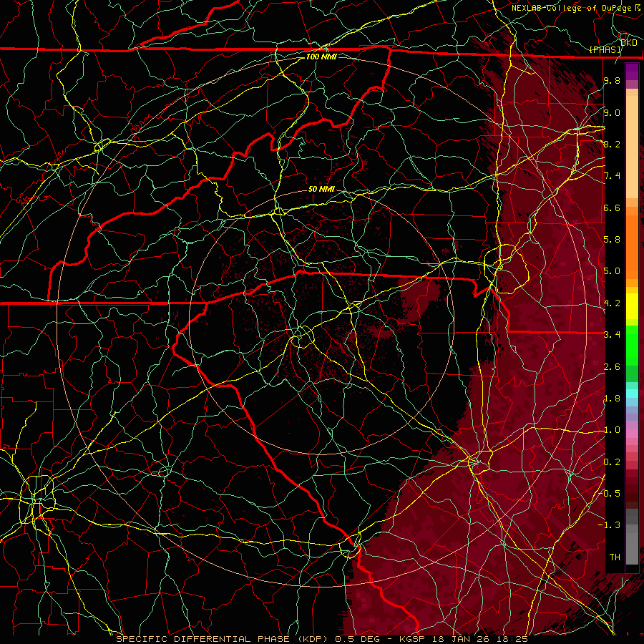The image size is (644, 644).
Task: Click the "0.5 DEG" elevation angle text
Action: tap(356, 639)
